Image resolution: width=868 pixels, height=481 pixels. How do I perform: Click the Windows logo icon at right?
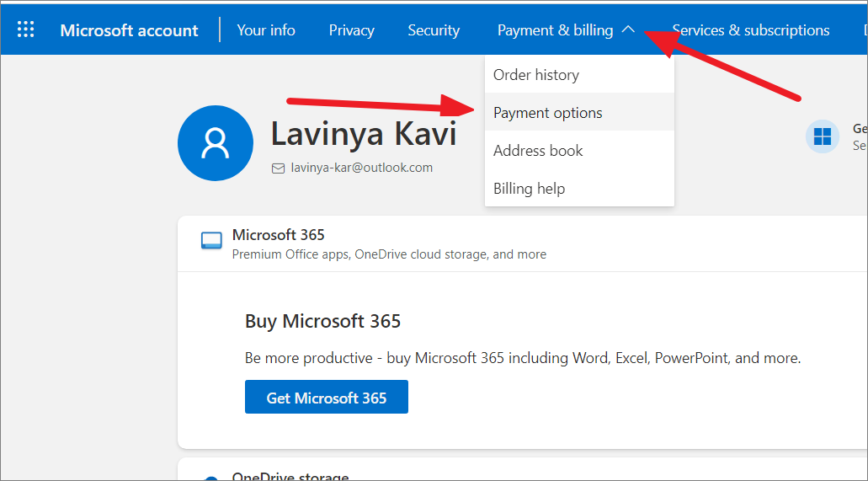(823, 136)
